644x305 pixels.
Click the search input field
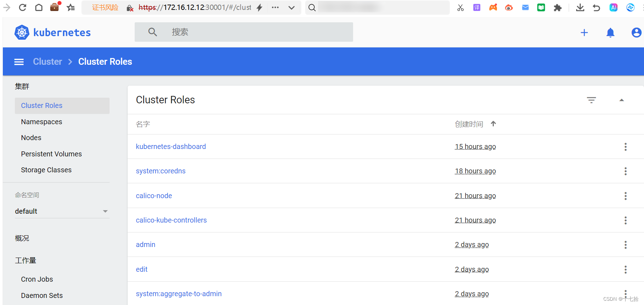point(244,32)
